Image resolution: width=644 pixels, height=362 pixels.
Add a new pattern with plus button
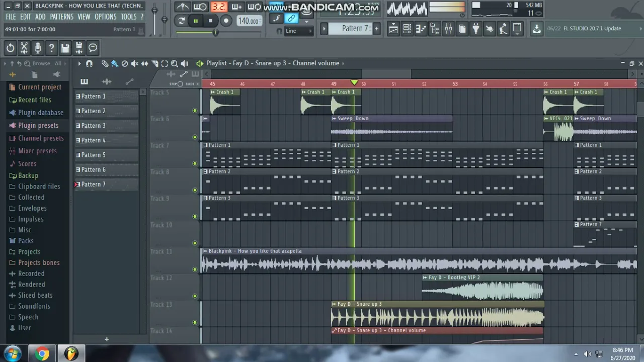[x=107, y=339]
